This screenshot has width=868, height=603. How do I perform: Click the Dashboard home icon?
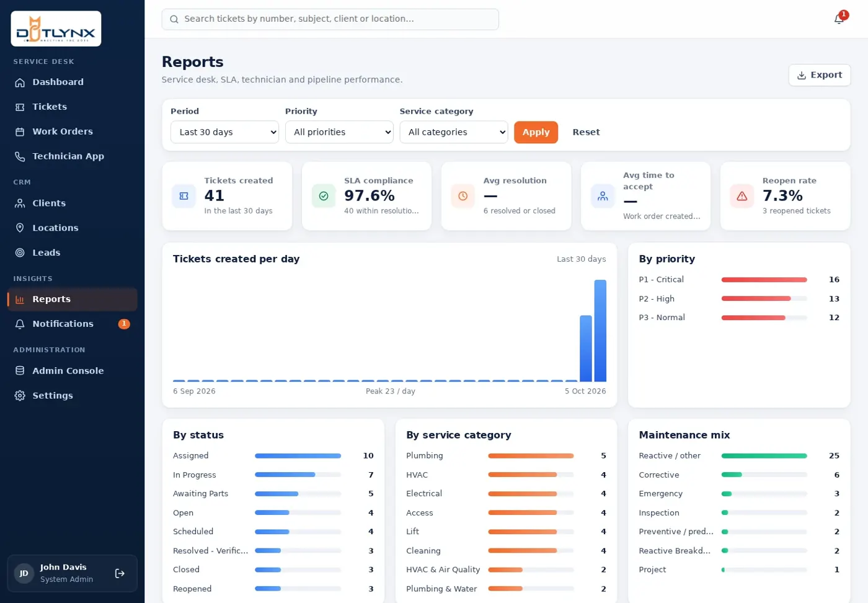(20, 83)
